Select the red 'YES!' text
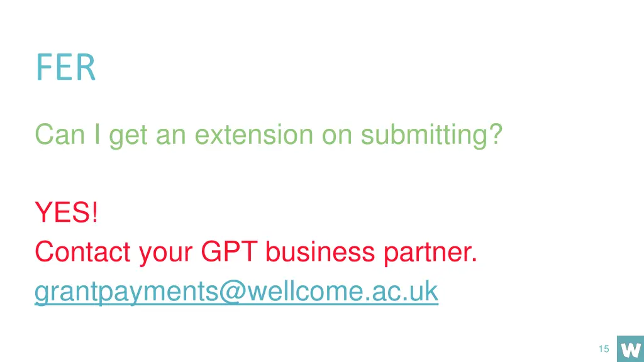 point(67,212)
